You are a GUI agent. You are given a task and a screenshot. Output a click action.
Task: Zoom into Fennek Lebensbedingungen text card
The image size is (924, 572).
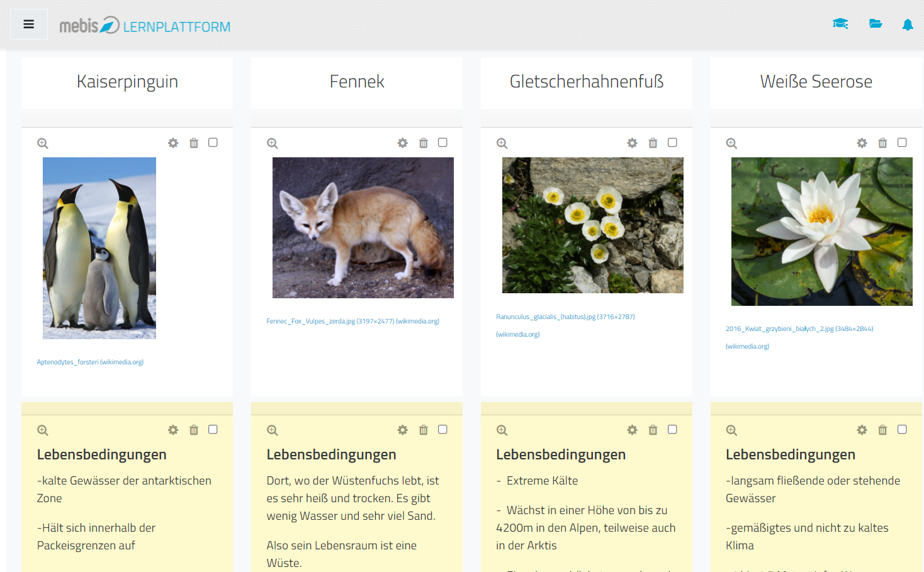[273, 430]
